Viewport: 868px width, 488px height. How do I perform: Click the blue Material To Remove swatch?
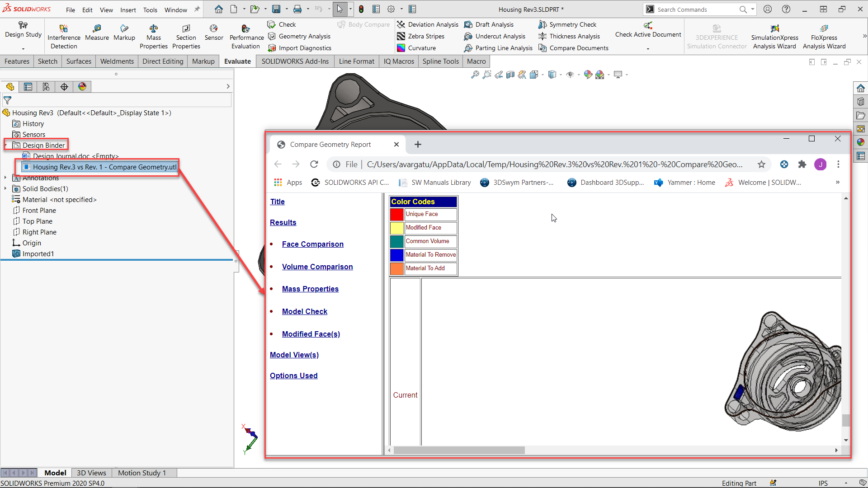pyautogui.click(x=397, y=255)
